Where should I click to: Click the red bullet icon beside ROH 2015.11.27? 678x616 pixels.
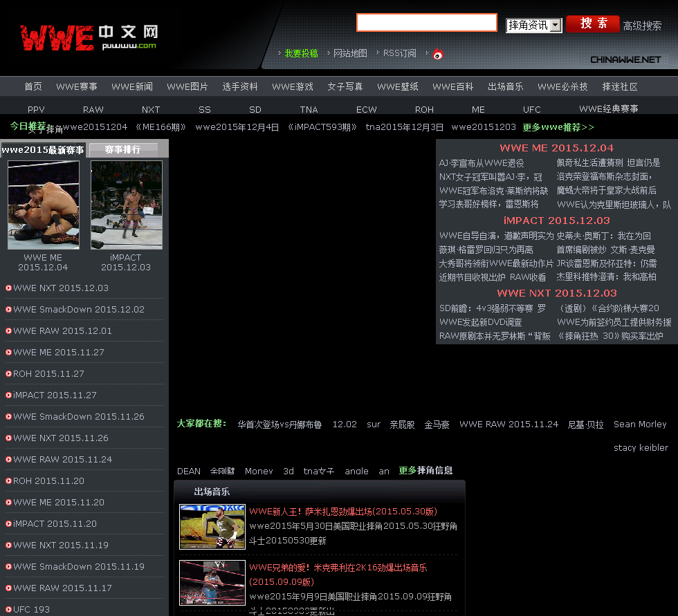coord(8,373)
